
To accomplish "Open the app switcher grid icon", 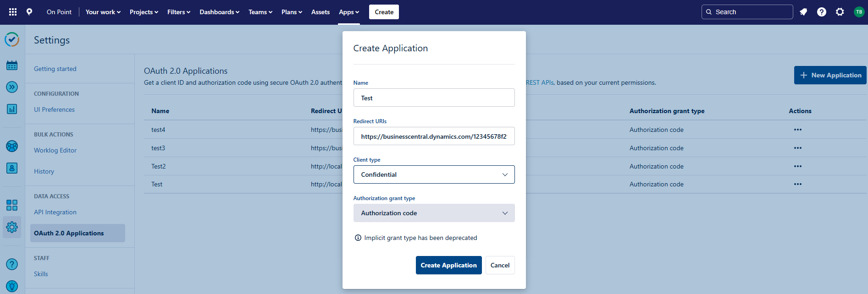I will pos(13,12).
